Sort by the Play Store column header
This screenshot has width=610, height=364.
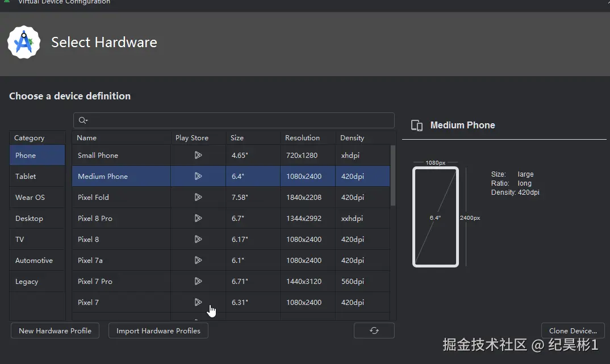tap(198, 137)
